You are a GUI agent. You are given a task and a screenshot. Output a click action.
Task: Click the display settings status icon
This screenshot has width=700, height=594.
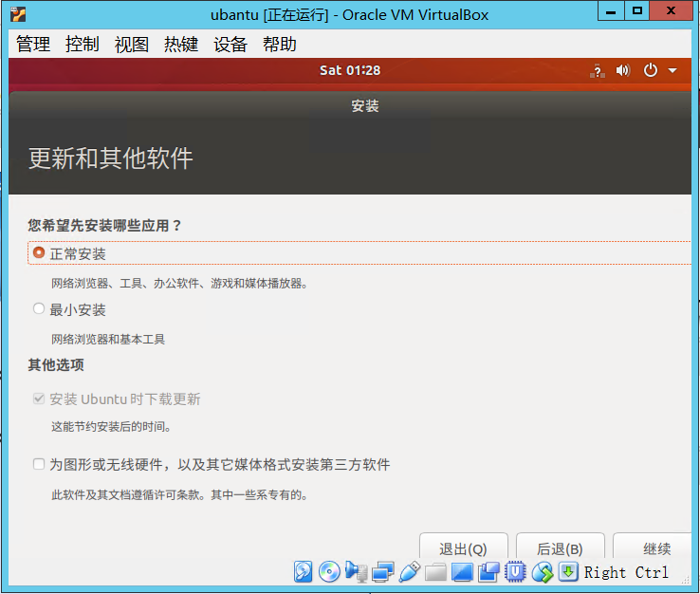[x=462, y=572]
